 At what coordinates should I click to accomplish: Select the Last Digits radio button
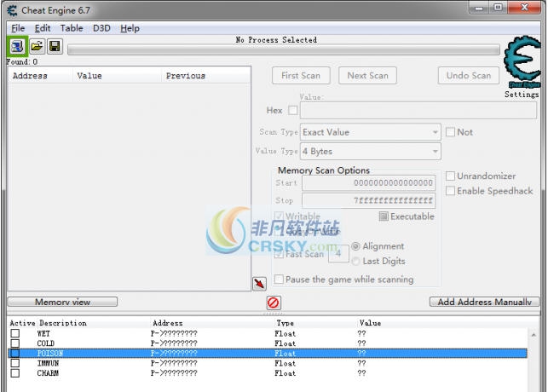tap(355, 261)
